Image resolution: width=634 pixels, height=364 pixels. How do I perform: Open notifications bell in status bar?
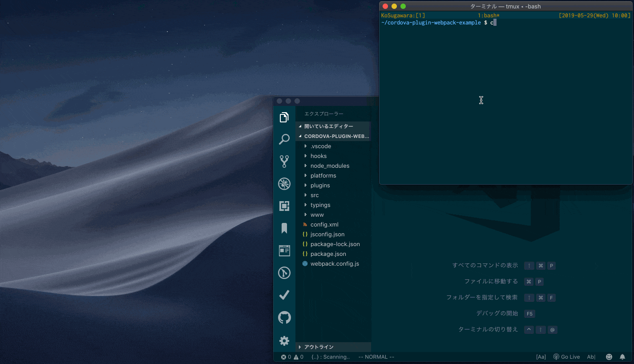pyautogui.click(x=622, y=357)
